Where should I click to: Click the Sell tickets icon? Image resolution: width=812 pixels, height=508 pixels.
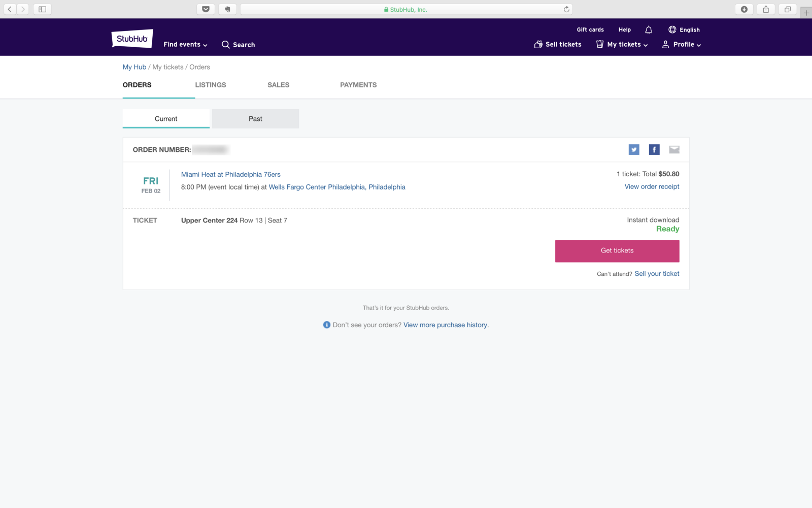click(538, 45)
